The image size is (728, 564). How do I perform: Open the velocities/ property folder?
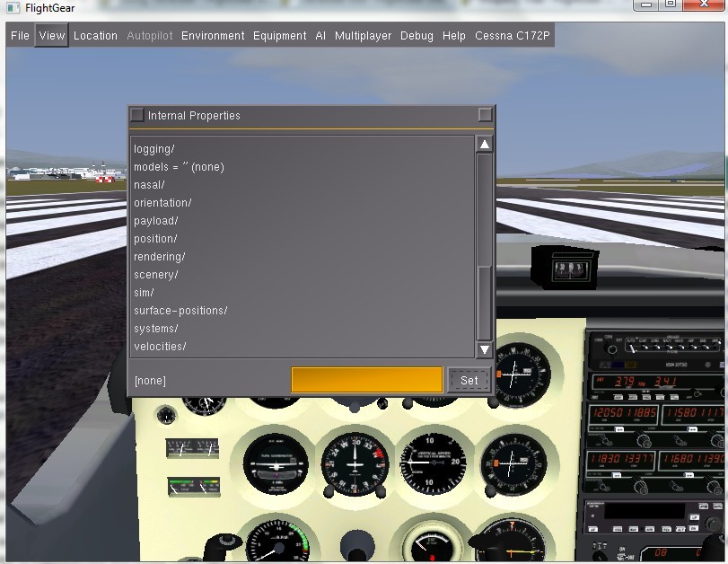[x=160, y=347]
